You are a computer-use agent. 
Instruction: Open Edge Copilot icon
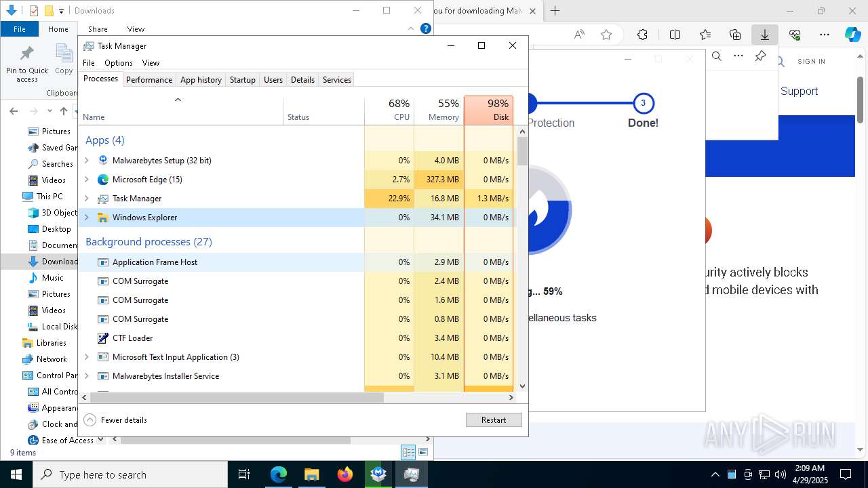point(852,35)
